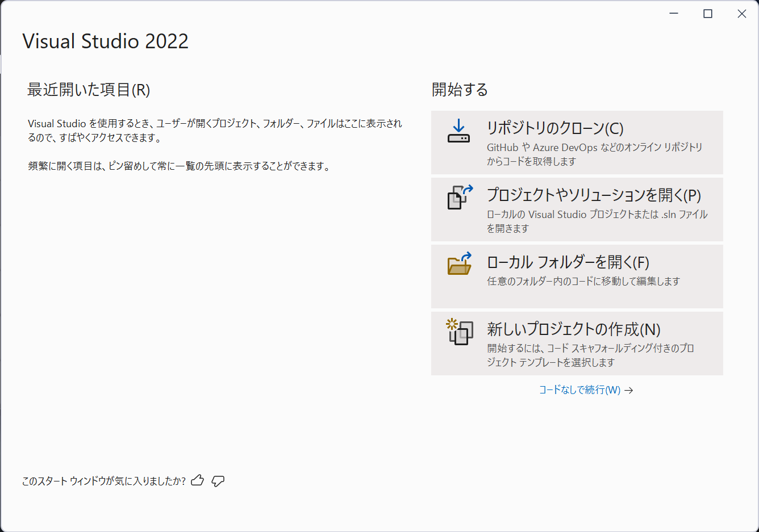Click the clone repository download icon
This screenshot has width=759, height=532.
point(458,131)
